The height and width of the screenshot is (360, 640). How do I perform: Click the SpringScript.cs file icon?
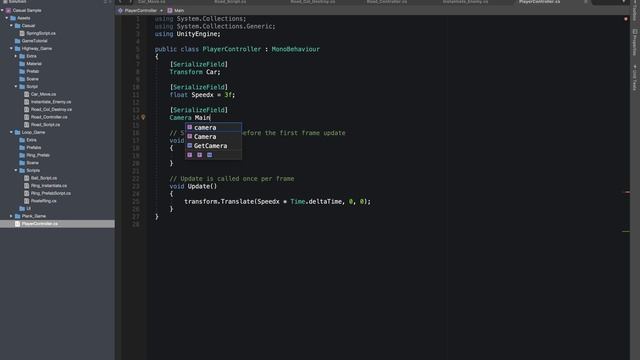coord(22,33)
